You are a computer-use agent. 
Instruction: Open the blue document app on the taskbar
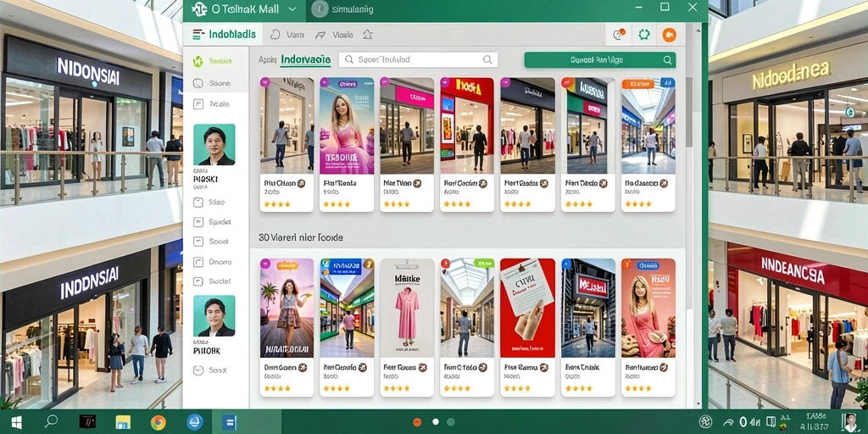(229, 422)
